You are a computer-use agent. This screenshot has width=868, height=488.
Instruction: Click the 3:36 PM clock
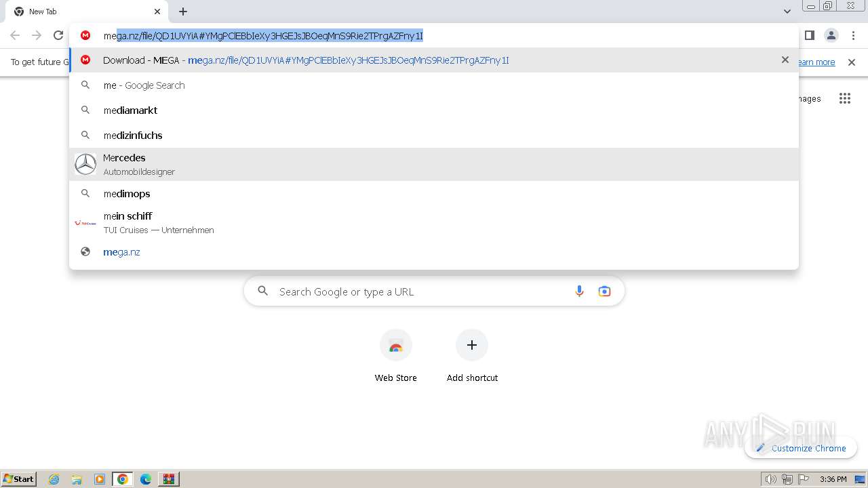click(833, 479)
